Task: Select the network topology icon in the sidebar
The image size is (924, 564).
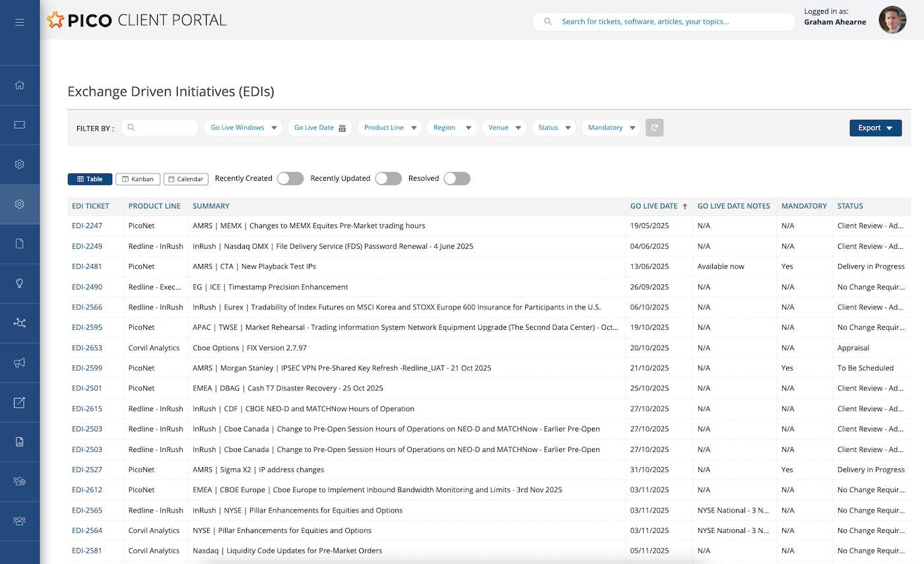Action: tap(19, 323)
